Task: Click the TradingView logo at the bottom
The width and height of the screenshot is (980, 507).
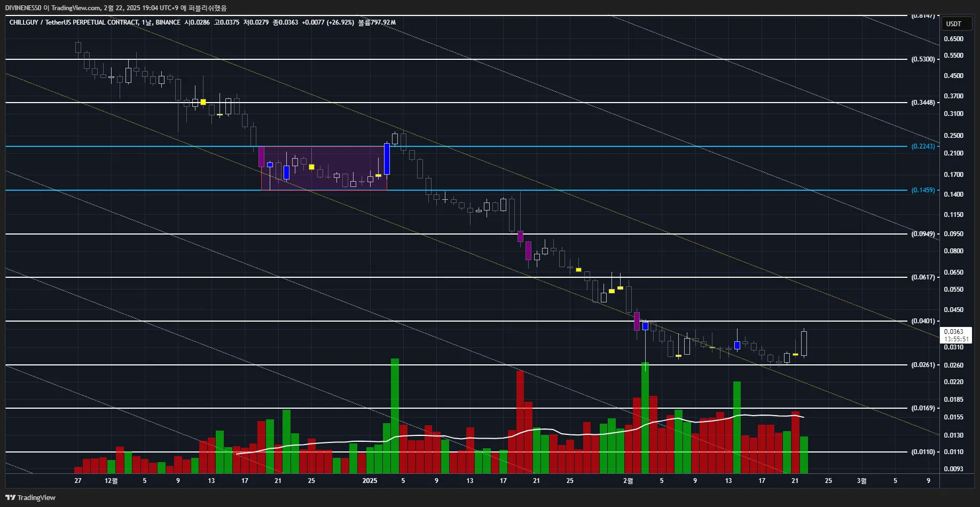Action: click(30, 497)
